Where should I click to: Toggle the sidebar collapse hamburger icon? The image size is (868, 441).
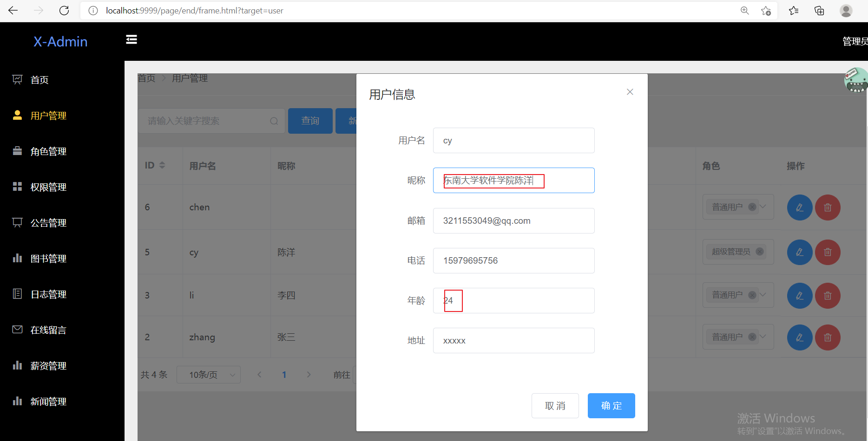[132, 39]
